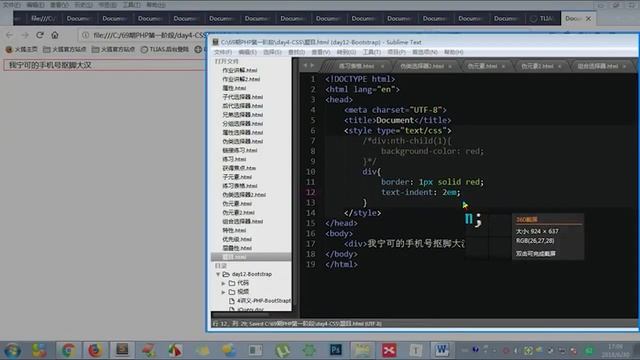This screenshot has height=360, width=640.
Task: Close the 伪元素.html editor tab
Action: pos(503,66)
